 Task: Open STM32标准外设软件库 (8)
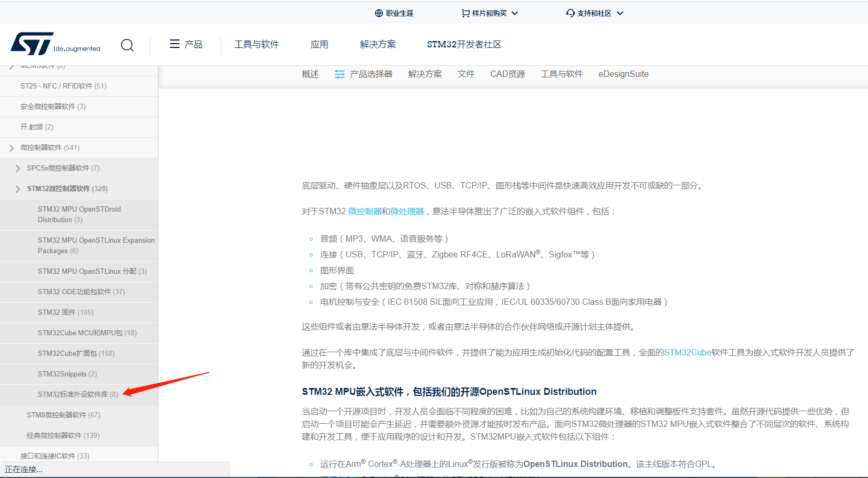pos(79,395)
